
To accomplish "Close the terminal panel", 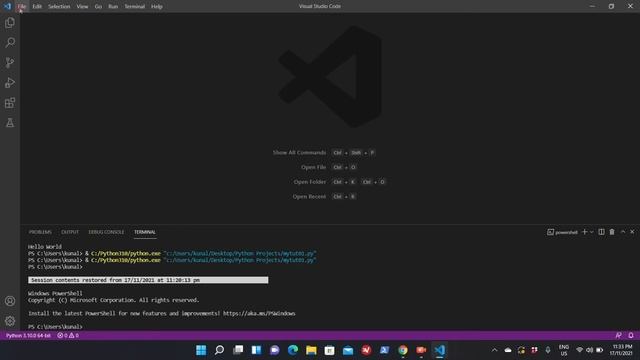I will pos(632,232).
